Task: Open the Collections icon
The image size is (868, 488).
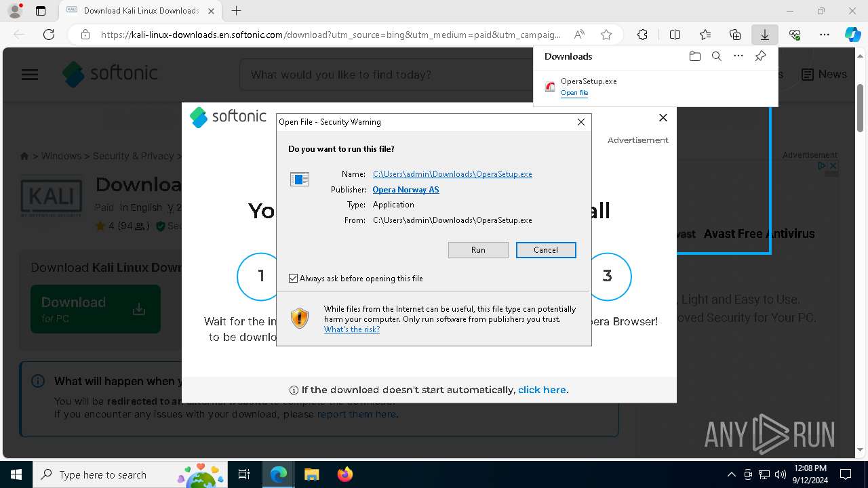Action: [735, 35]
